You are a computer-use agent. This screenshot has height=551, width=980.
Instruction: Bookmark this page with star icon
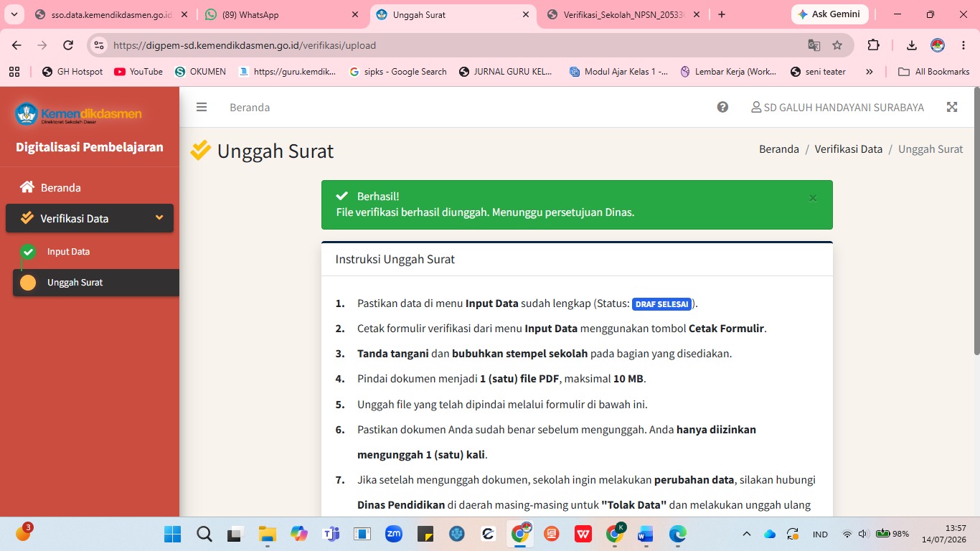coord(837,45)
